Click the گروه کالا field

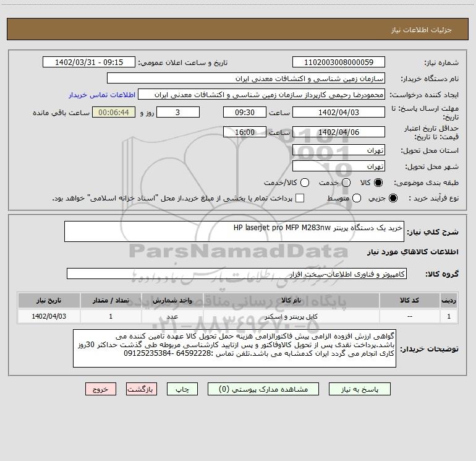tap(237, 274)
